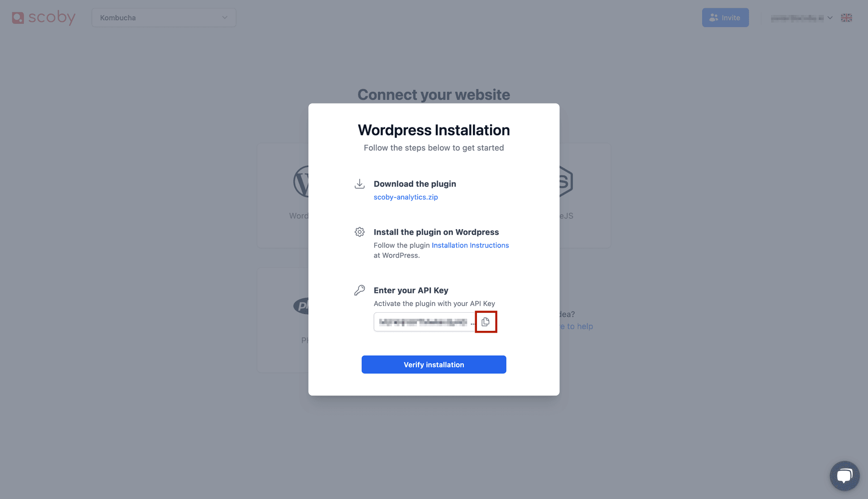Click the scoby-analytics.zip download link
The width and height of the screenshot is (868, 499).
tap(406, 197)
